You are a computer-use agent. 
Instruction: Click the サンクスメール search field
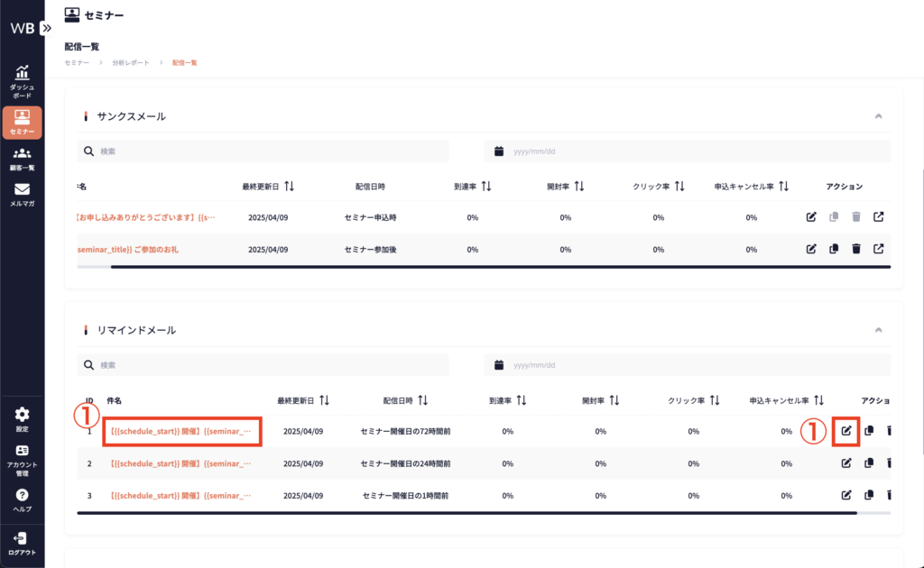pos(271,151)
